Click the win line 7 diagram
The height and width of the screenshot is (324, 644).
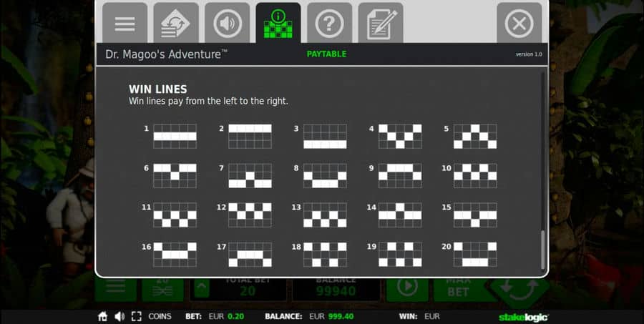(x=250, y=176)
